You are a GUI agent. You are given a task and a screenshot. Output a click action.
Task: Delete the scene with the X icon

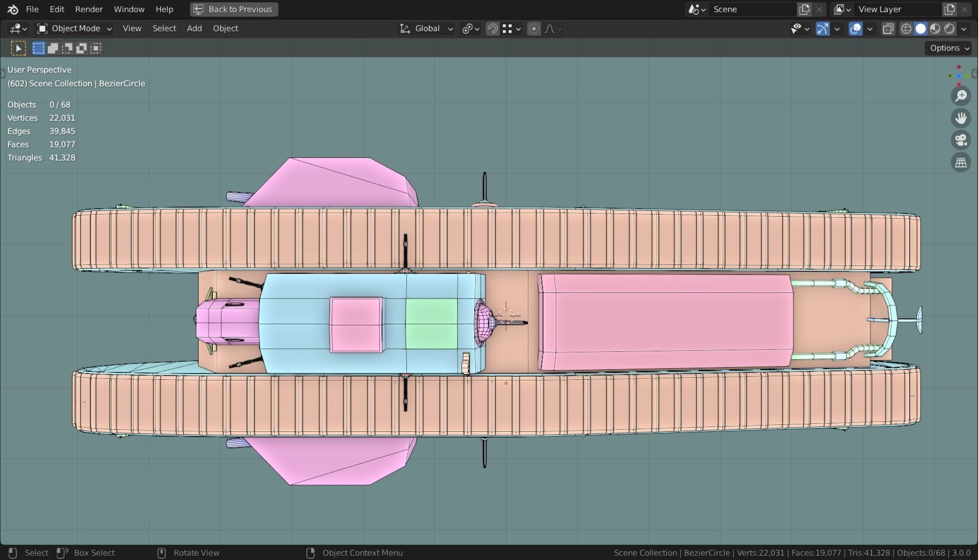point(819,9)
